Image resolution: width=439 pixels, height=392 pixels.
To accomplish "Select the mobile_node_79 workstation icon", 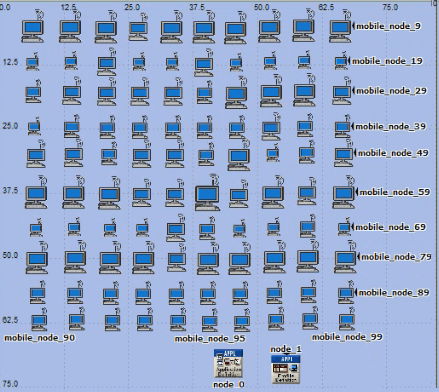I will tap(345, 258).
